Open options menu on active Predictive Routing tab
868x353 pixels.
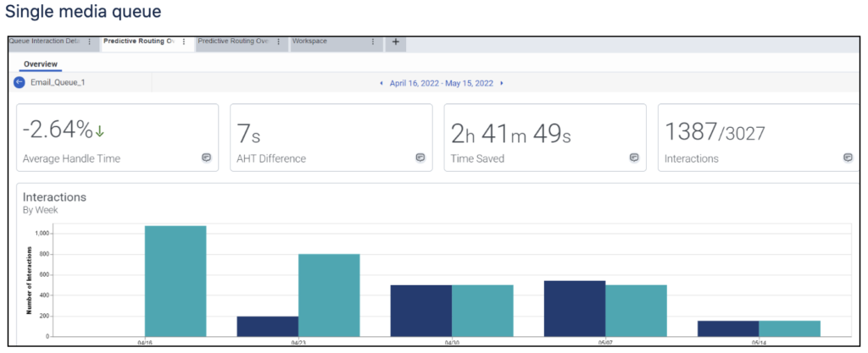(184, 41)
